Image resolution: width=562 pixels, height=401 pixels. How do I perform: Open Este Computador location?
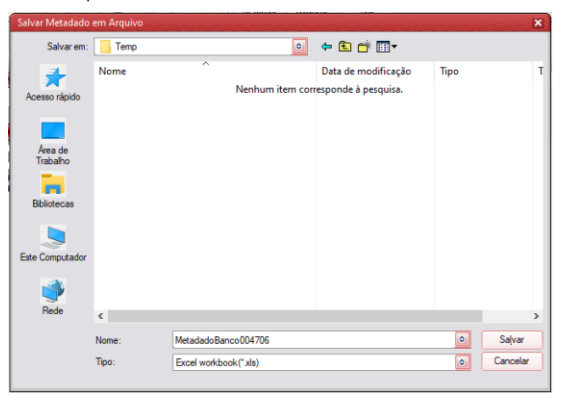[x=53, y=244]
